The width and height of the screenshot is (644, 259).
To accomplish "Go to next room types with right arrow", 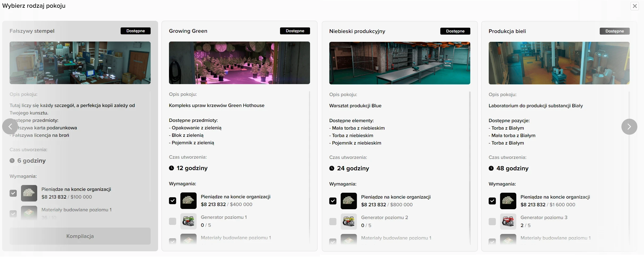I will [x=629, y=127].
